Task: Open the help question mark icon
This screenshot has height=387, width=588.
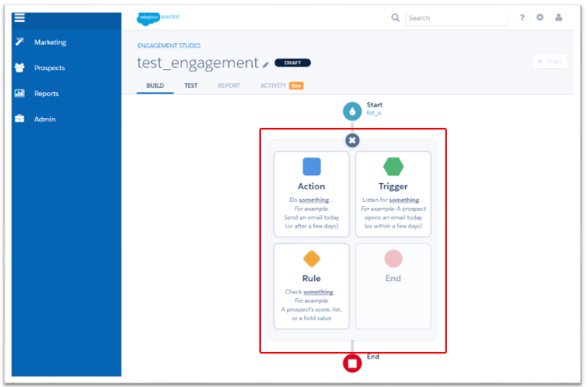Action: click(522, 18)
